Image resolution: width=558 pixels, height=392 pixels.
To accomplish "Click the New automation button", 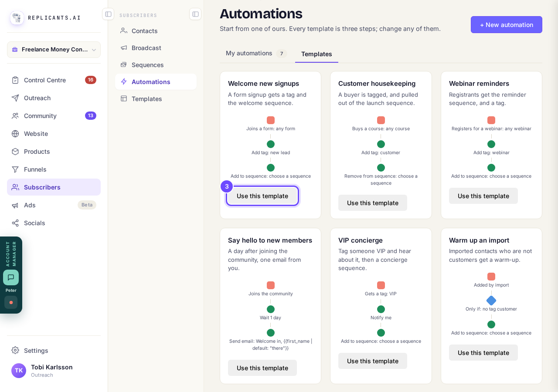I will point(507,25).
